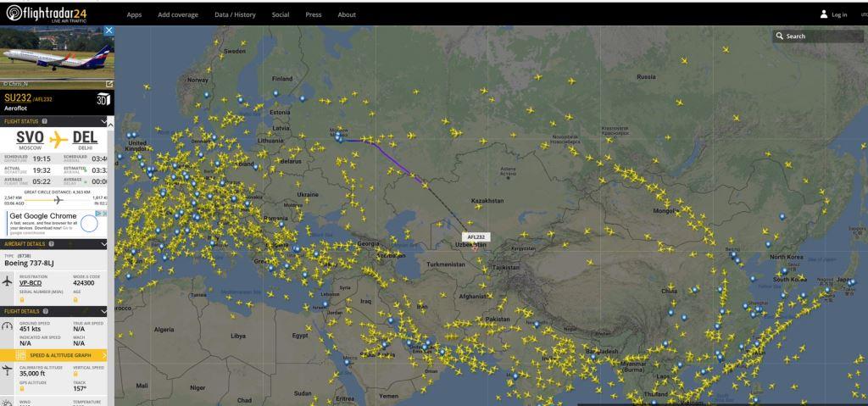Click actual departure time 19:32
Viewport: 868px width, 406px height.
tap(42, 170)
